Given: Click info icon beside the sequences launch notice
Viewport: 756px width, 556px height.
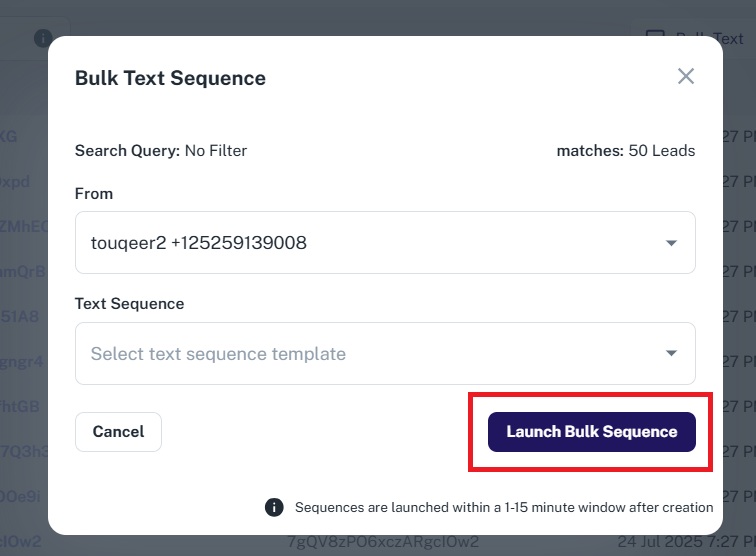Looking at the screenshot, I should click(274, 507).
